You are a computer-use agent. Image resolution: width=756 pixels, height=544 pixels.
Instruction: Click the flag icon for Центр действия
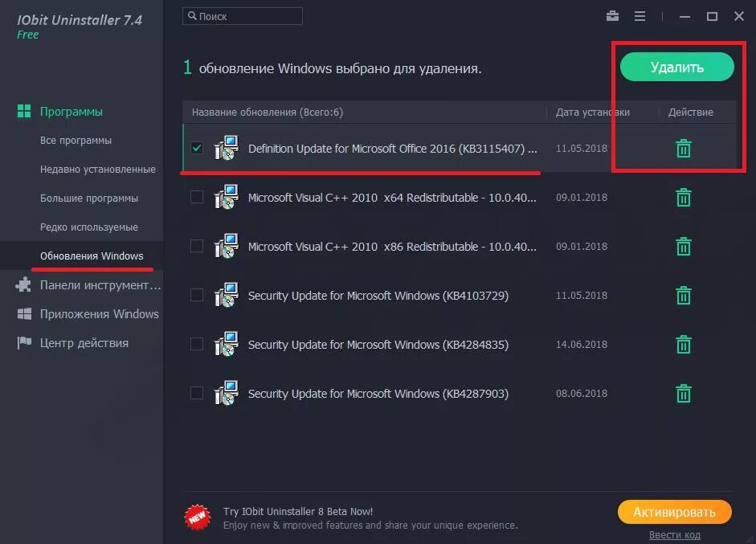pos(24,343)
